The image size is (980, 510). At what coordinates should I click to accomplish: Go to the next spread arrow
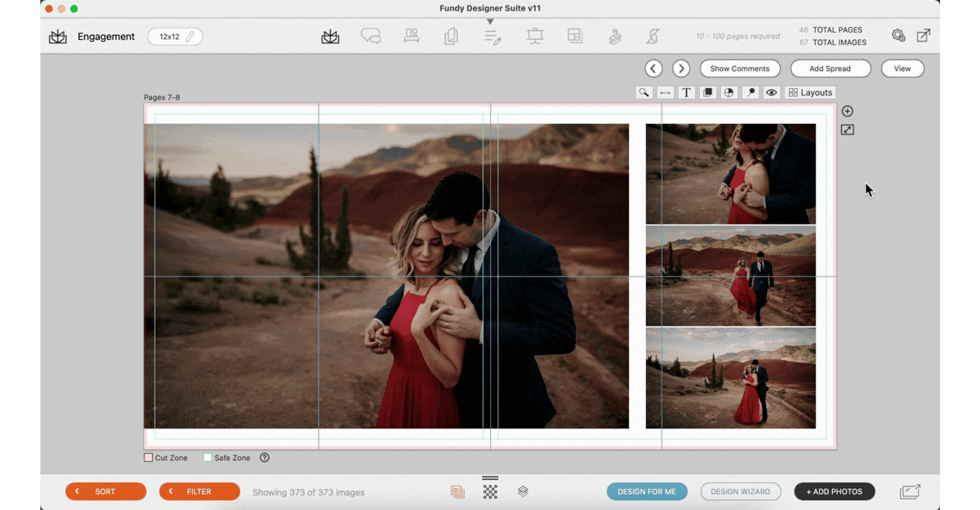coord(681,69)
